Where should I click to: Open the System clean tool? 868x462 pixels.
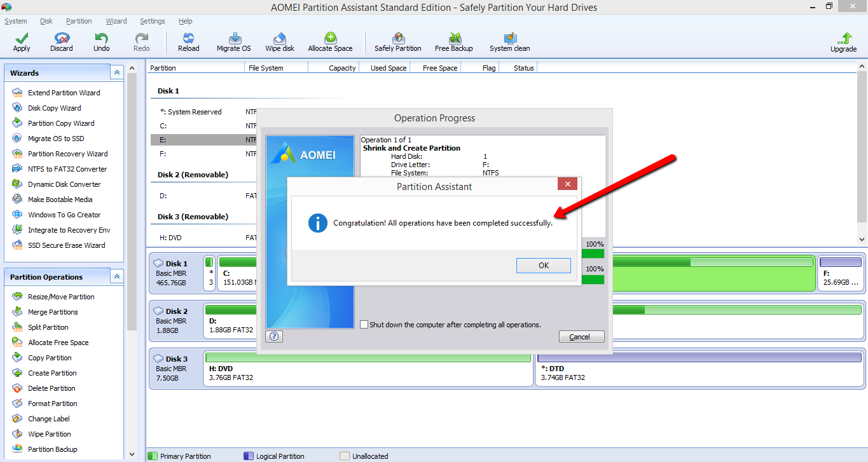click(509, 42)
